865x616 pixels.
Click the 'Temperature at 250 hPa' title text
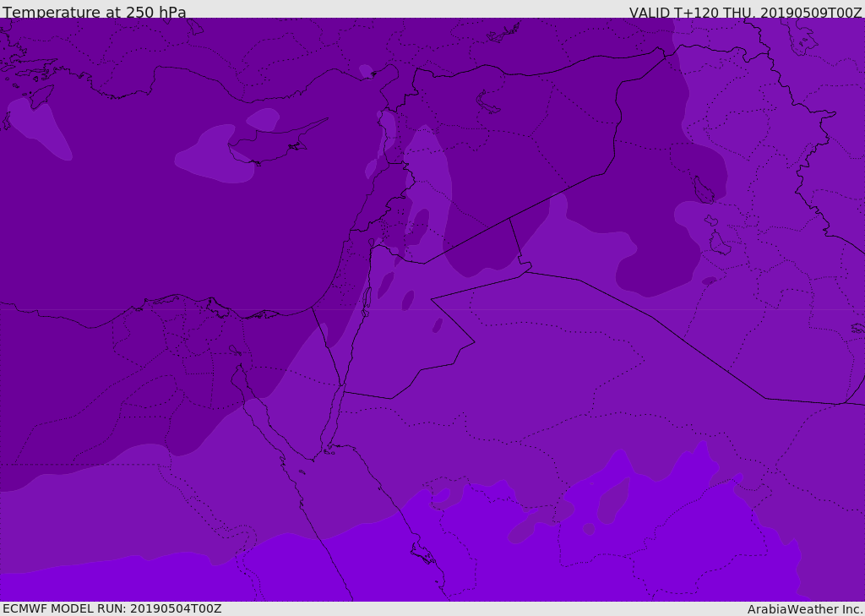coord(95,12)
